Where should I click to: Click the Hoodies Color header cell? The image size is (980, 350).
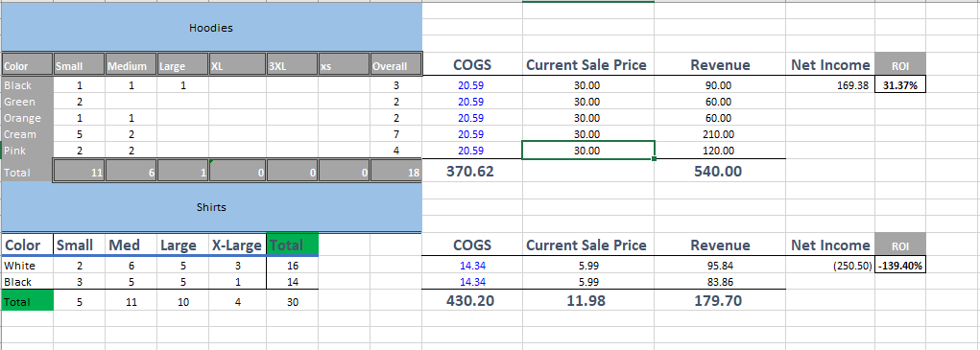click(x=26, y=65)
